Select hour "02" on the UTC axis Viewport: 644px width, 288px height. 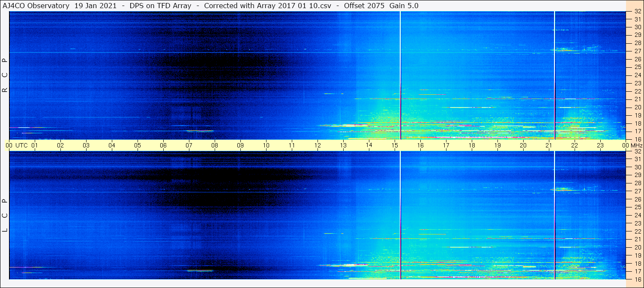60,145
